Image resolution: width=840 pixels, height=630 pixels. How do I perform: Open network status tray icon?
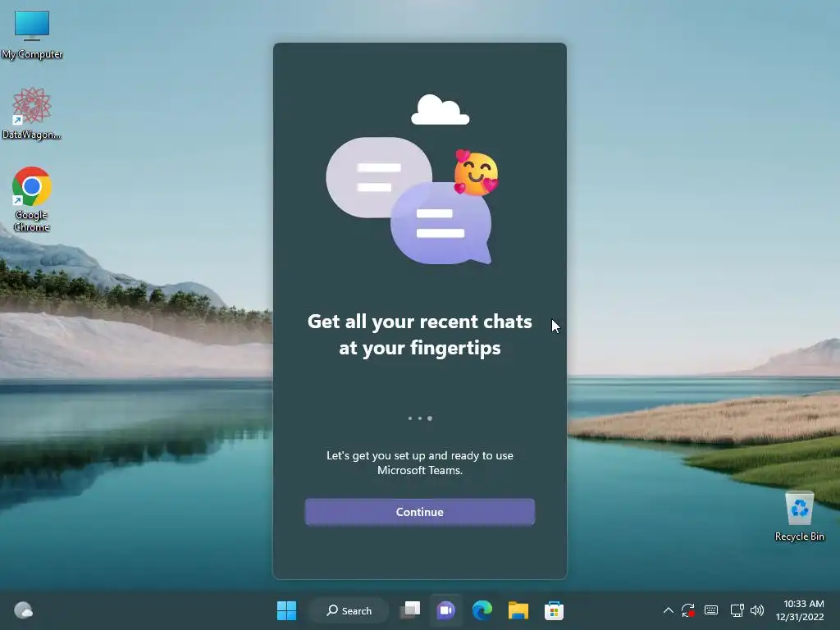(737, 610)
